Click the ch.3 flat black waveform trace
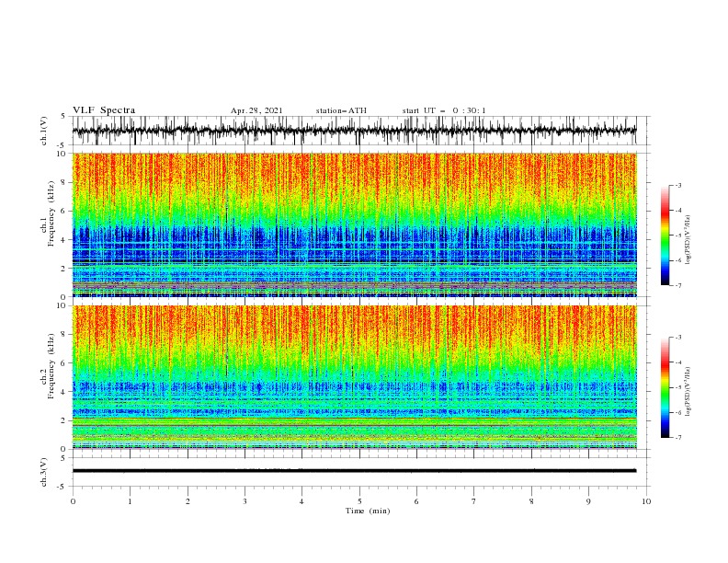Viewport: 728px width, 563px height. 354,471
